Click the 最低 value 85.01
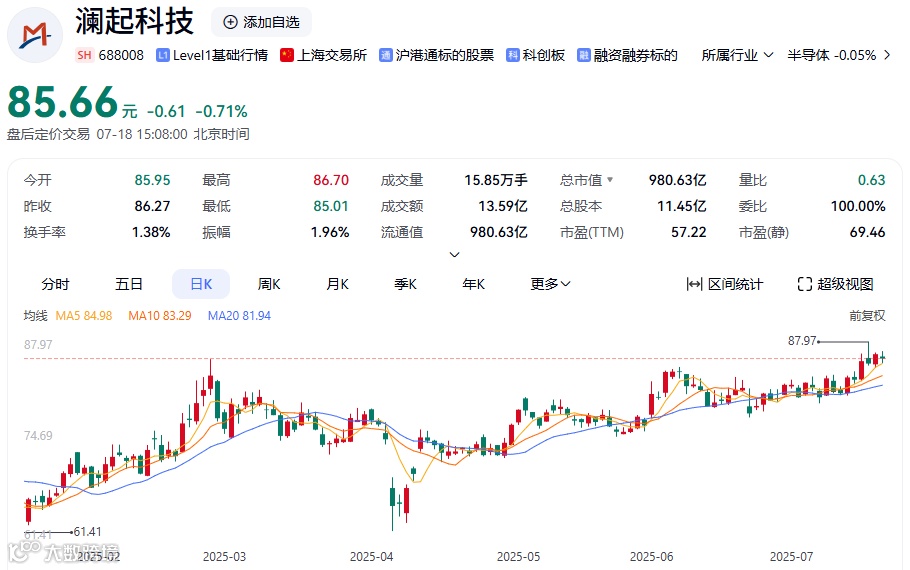The width and height of the screenshot is (910, 570). 331,206
